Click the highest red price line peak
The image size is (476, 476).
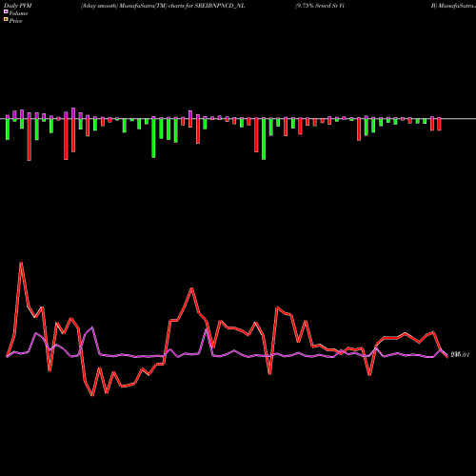coord(21,263)
